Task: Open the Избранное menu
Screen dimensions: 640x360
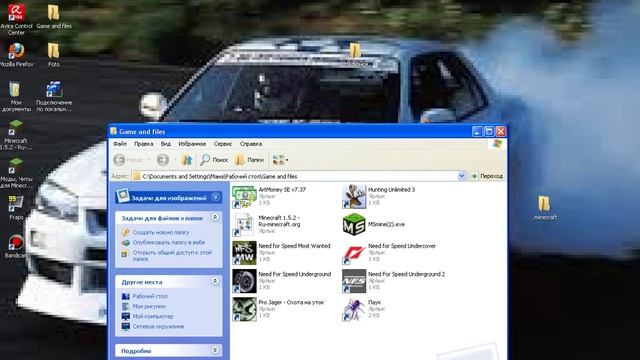Action: tap(192, 144)
